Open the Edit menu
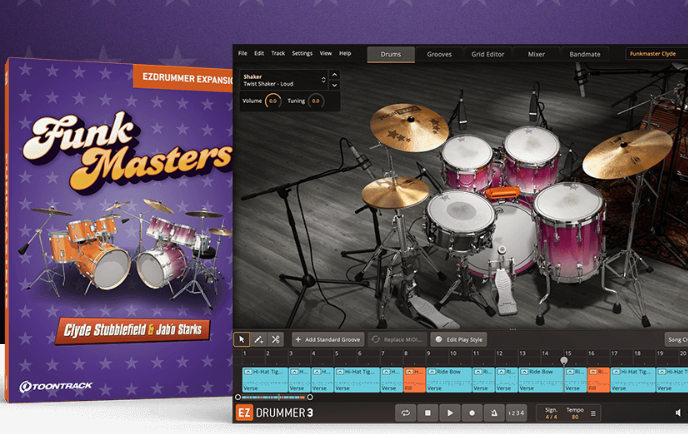Viewport: 688px width, 434px height. (259, 53)
